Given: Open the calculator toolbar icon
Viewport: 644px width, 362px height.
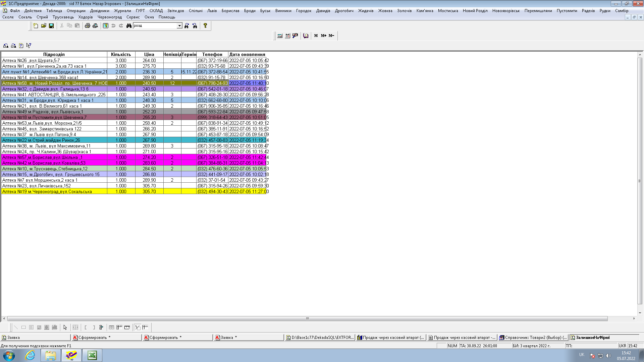Looking at the screenshot, I should (x=280, y=36).
